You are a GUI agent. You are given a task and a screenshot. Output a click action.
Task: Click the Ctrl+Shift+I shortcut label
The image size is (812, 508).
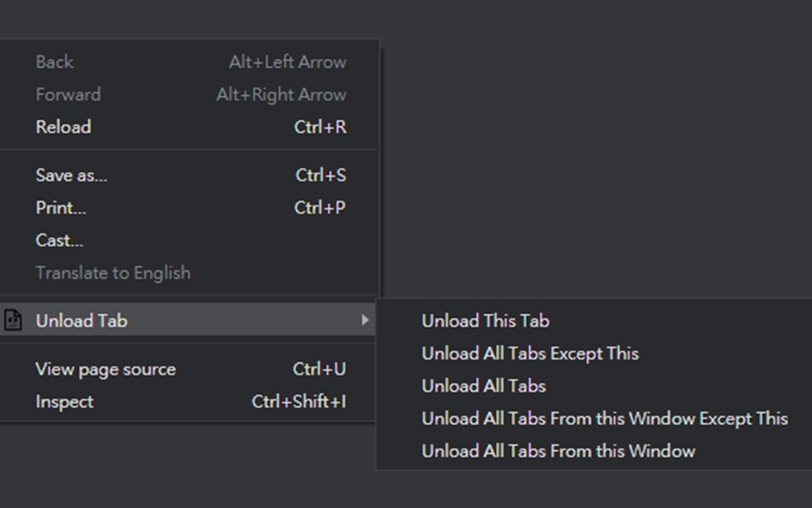[299, 402]
